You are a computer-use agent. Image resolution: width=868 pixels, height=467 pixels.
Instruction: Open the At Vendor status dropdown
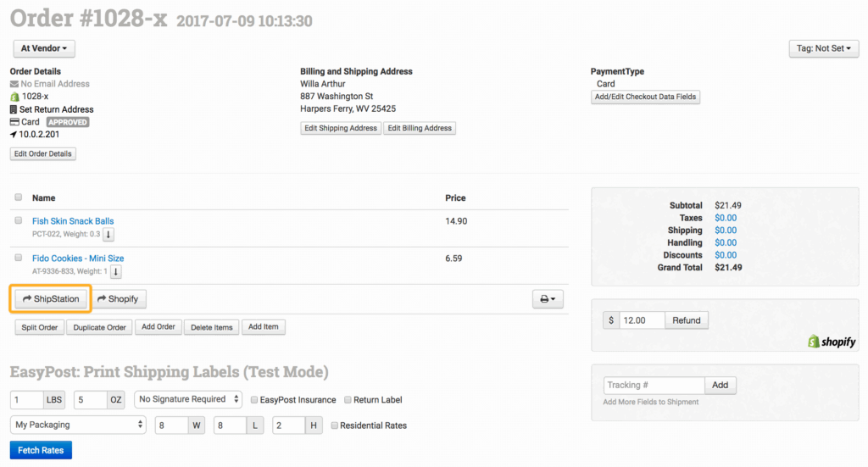tap(42, 49)
